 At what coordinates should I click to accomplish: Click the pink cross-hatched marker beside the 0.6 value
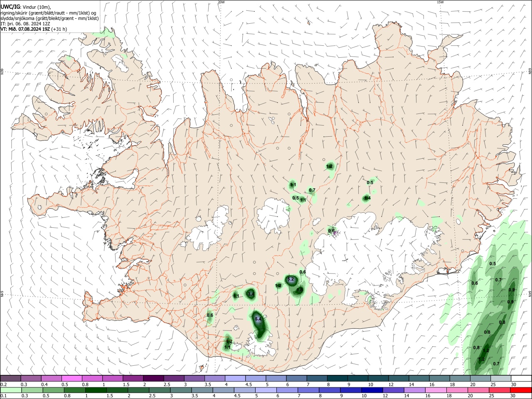[336, 233]
